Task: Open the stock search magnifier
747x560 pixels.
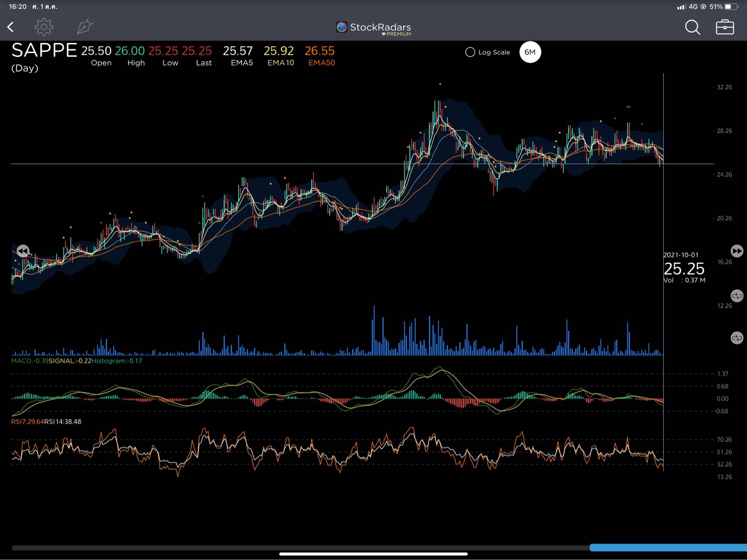Action: point(692,27)
